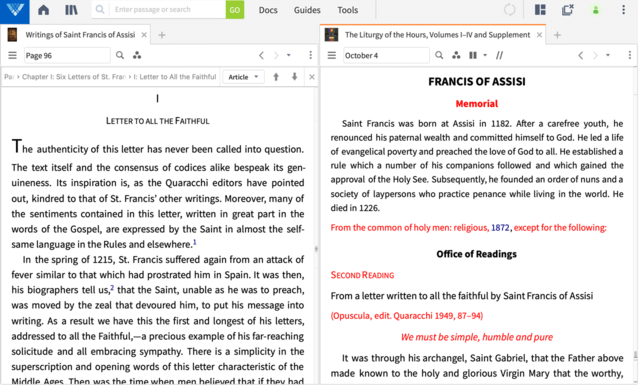639x385 pixels.
Task: Click the 'Enter passage or search' field
Action: click(168, 9)
